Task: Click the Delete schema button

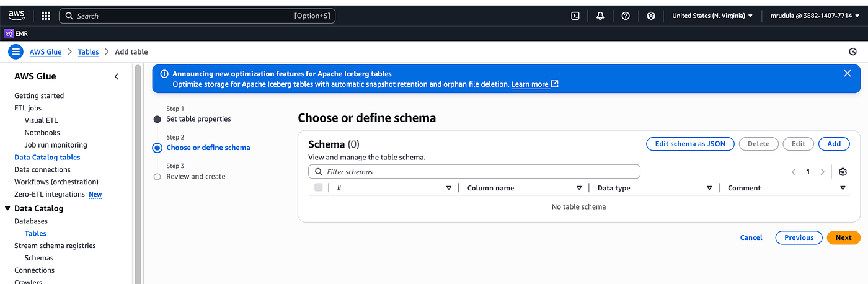Action: [758, 144]
